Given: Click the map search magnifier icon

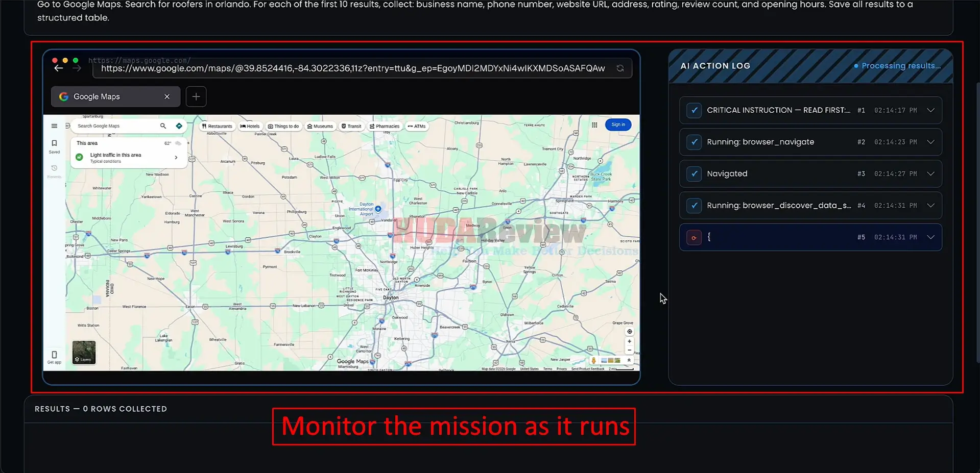Looking at the screenshot, I should click(x=163, y=126).
